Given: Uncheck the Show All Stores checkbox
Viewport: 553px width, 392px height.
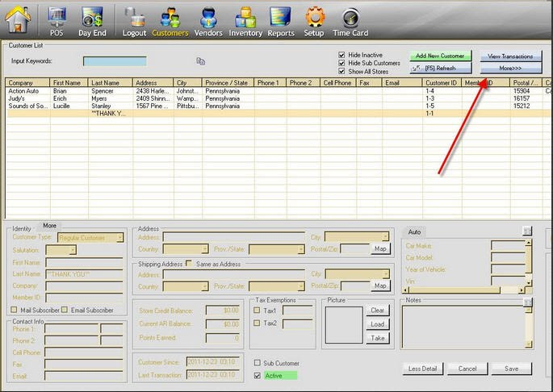Looking at the screenshot, I should 342,72.
